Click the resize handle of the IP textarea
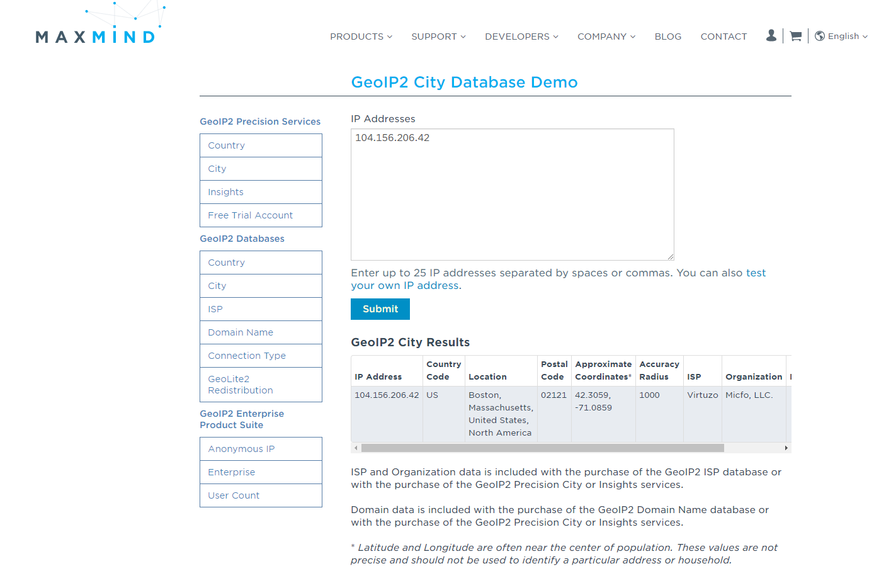 pyautogui.click(x=671, y=256)
